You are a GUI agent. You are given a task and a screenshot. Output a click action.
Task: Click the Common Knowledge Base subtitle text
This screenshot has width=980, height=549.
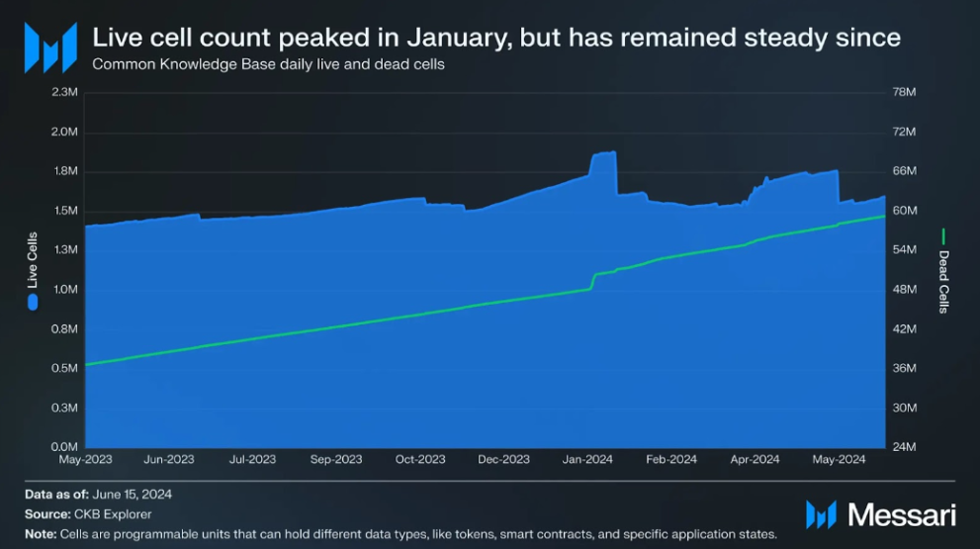268,64
